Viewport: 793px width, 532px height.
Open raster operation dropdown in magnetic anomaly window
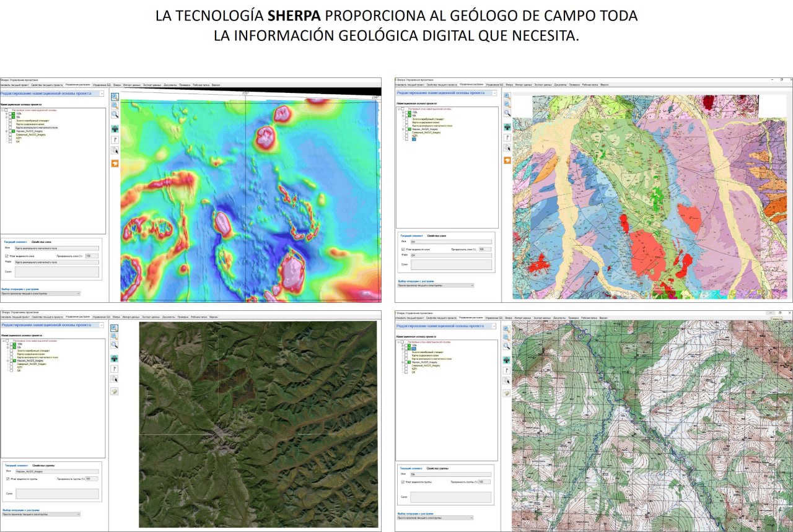click(40, 294)
